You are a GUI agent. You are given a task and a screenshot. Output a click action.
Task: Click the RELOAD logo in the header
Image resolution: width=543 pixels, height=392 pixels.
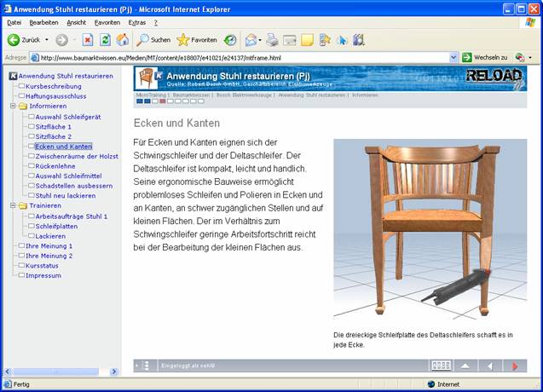pyautogui.click(x=494, y=76)
